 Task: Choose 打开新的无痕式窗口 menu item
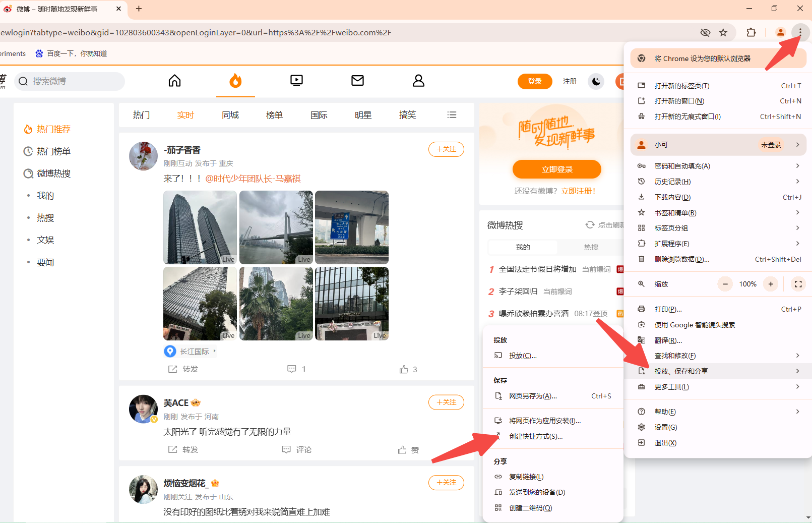click(x=718, y=117)
